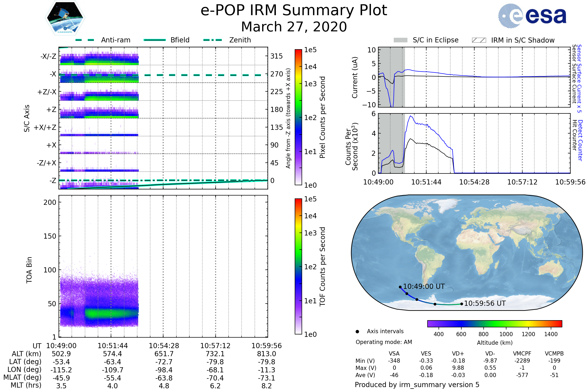This screenshot has height=392, width=588.
Task: Click the CASSIOPE satellite hexagon logo
Action: (65, 18)
